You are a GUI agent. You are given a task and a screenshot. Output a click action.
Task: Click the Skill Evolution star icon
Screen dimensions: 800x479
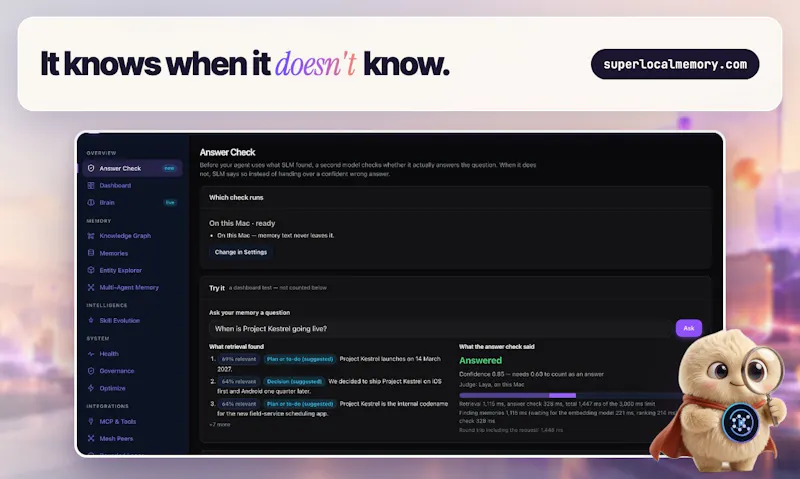(91, 320)
